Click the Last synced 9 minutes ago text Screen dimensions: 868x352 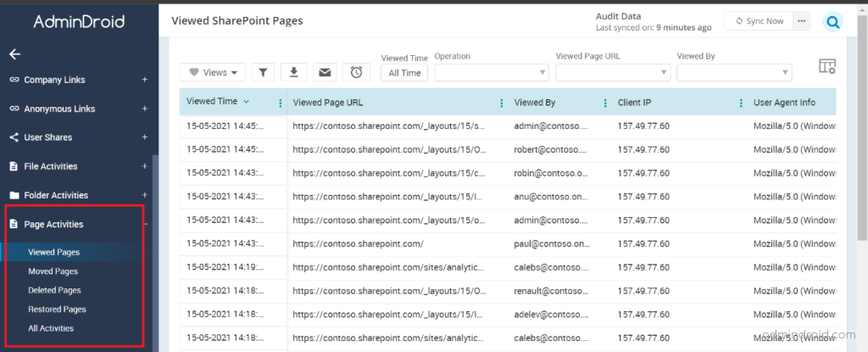[x=654, y=27]
